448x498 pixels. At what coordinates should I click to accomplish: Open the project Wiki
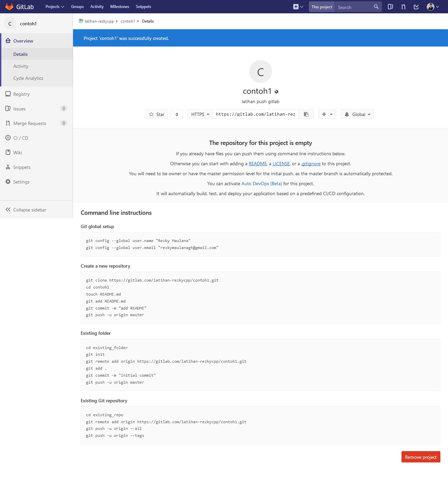tap(18, 152)
